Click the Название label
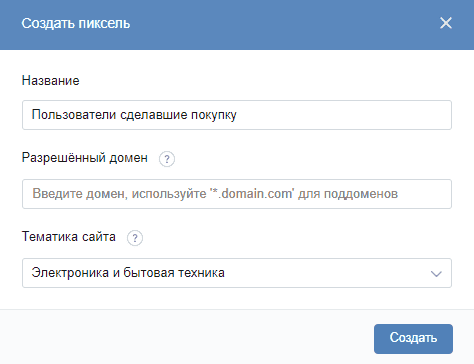Viewport: 474px width, 364px height. 51,81
